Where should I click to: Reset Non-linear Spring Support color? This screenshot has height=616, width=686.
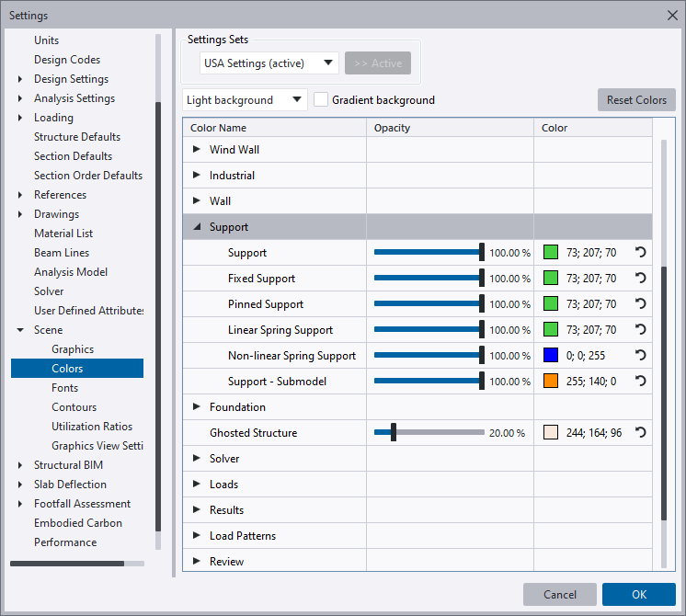(x=641, y=355)
